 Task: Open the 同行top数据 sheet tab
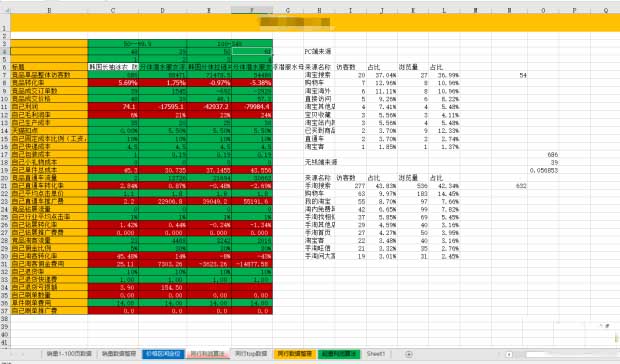pos(251,354)
